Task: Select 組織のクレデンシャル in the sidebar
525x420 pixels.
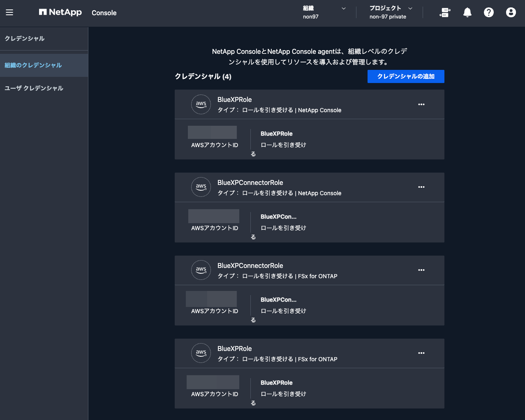Action: tap(44, 65)
